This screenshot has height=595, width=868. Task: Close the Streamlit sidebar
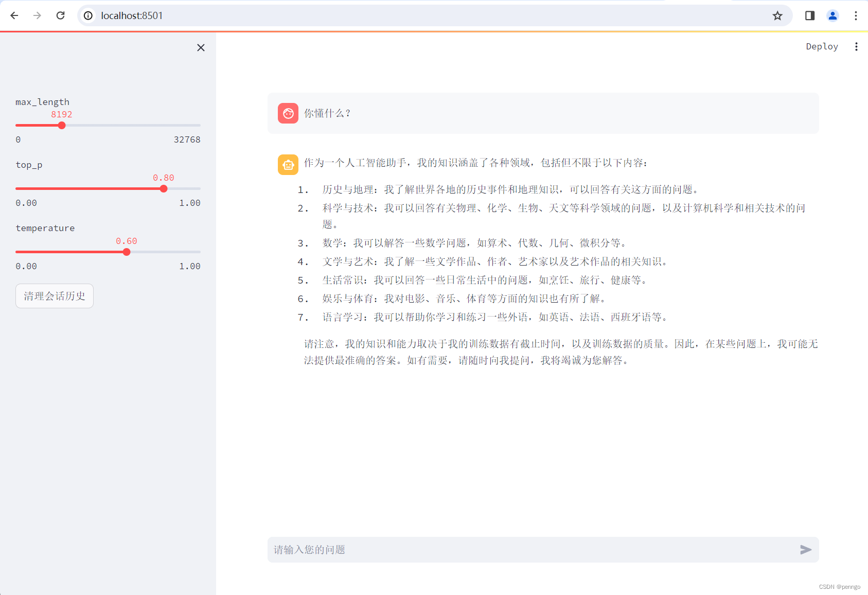tap(201, 47)
